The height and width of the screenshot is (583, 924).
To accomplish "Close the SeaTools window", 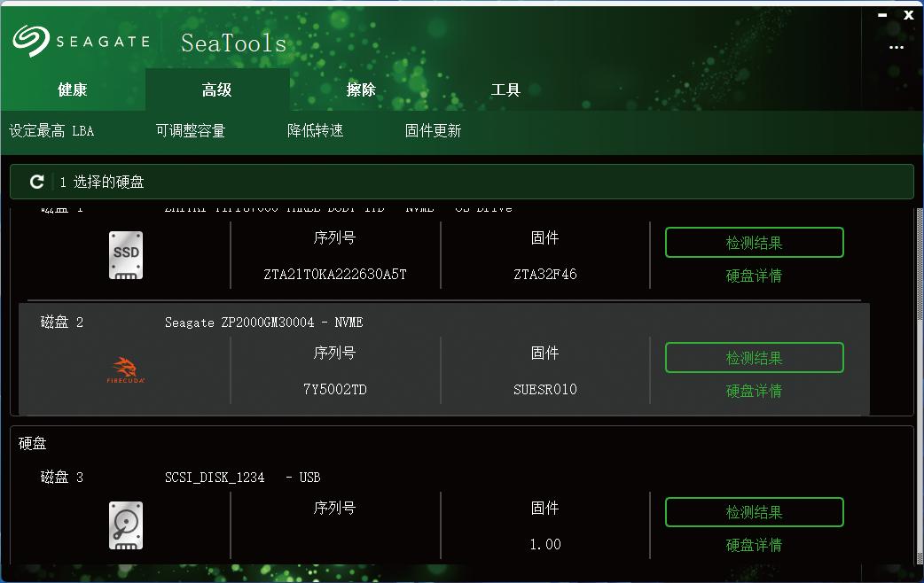I will click(909, 15).
